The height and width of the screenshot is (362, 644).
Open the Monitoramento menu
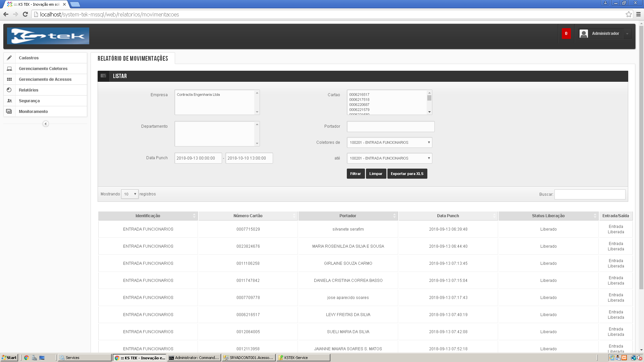point(45,112)
